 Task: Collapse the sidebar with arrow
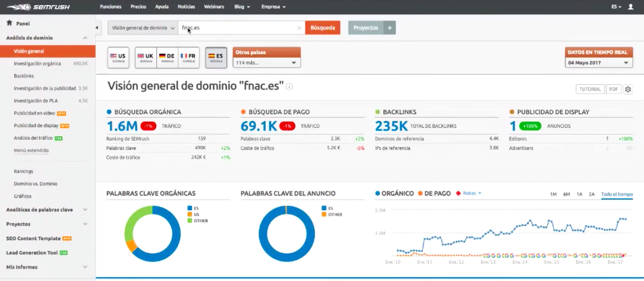click(x=97, y=28)
